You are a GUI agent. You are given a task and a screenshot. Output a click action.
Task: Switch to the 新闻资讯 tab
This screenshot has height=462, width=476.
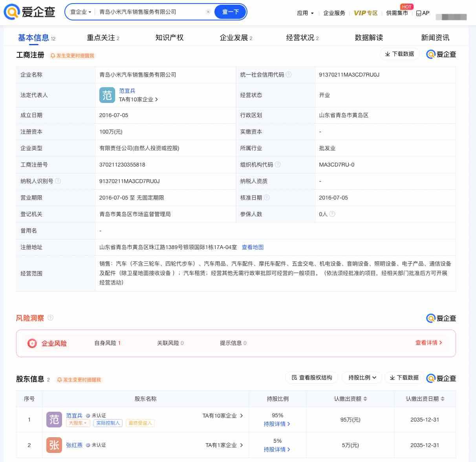[435, 38]
